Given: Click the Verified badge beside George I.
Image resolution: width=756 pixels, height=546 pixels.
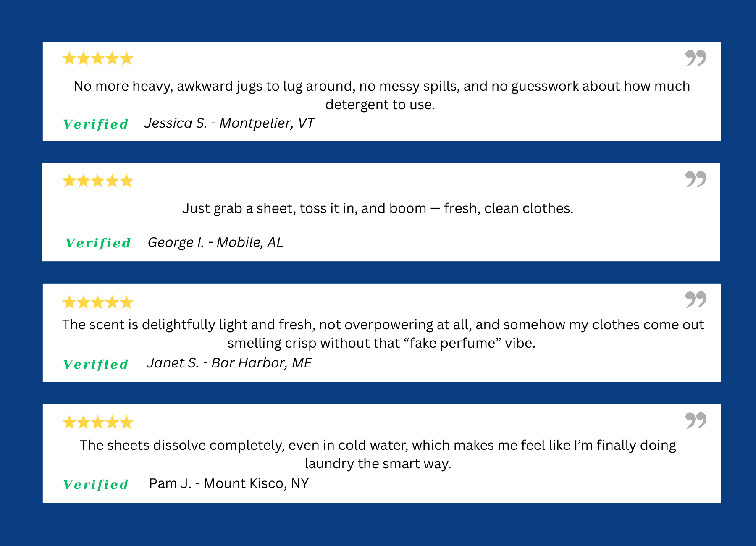Looking at the screenshot, I should [x=98, y=243].
